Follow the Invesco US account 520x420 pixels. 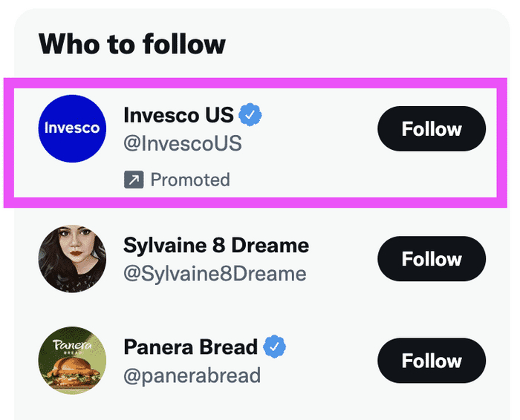[432, 129]
